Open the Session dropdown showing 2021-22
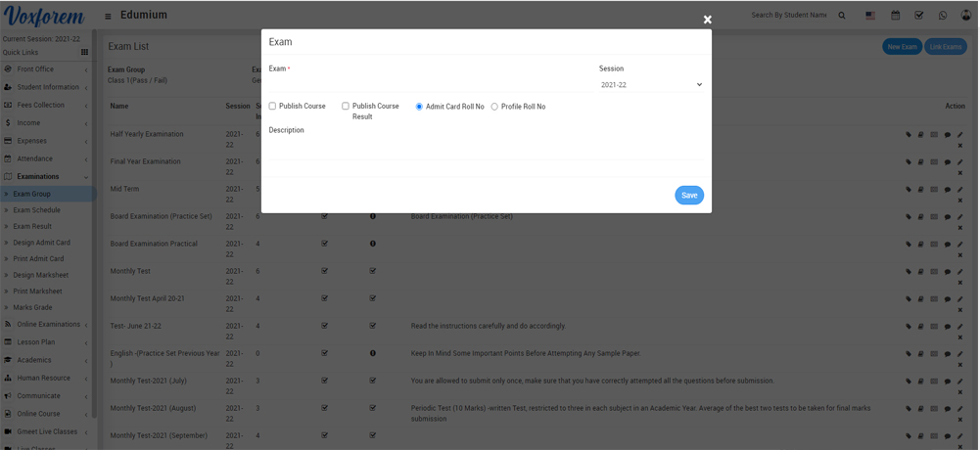The height and width of the screenshot is (450, 980). pyautogui.click(x=651, y=85)
